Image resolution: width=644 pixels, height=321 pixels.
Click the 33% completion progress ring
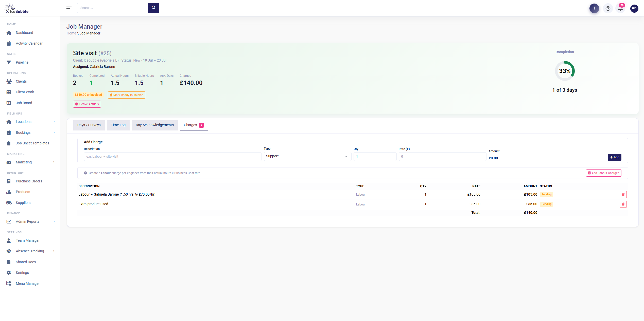[565, 71]
